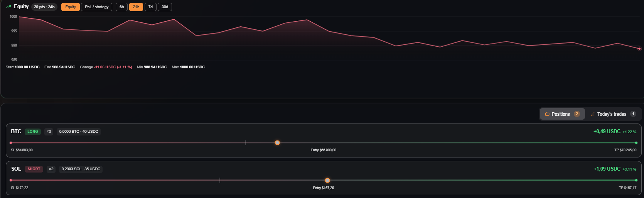Click the BTC entry tick on price bar
This screenshot has width=644, height=198.
(x=246, y=143)
